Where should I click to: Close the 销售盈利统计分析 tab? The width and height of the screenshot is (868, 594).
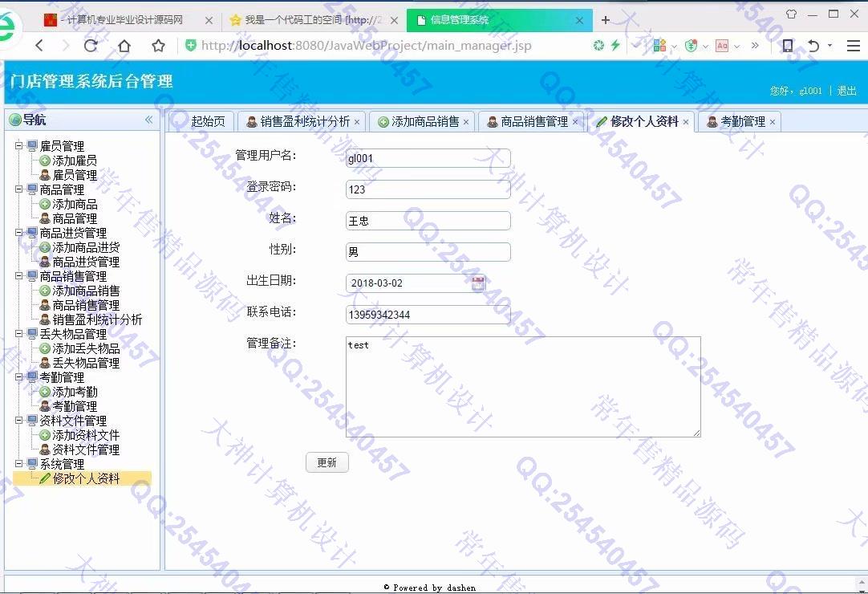pyautogui.click(x=357, y=122)
